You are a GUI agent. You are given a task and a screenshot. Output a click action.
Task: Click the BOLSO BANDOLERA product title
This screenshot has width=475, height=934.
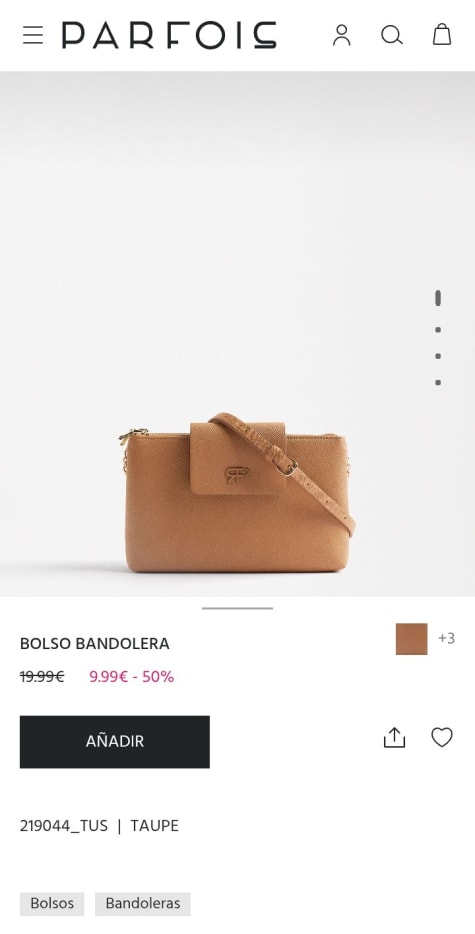[x=95, y=643]
